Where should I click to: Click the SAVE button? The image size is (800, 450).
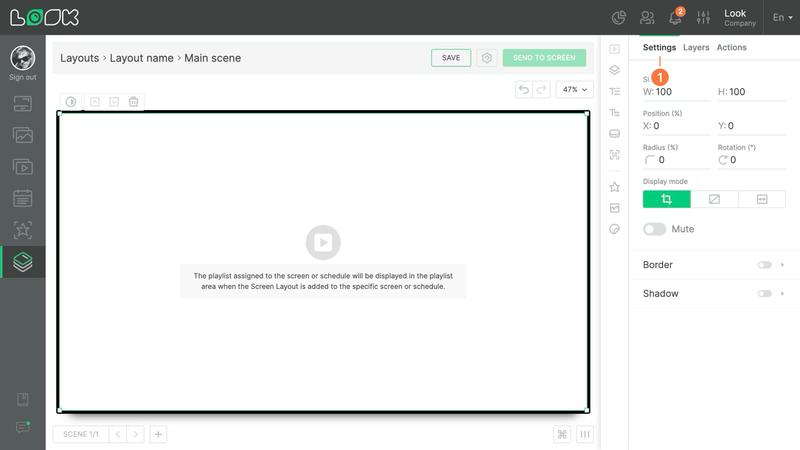pyautogui.click(x=451, y=58)
